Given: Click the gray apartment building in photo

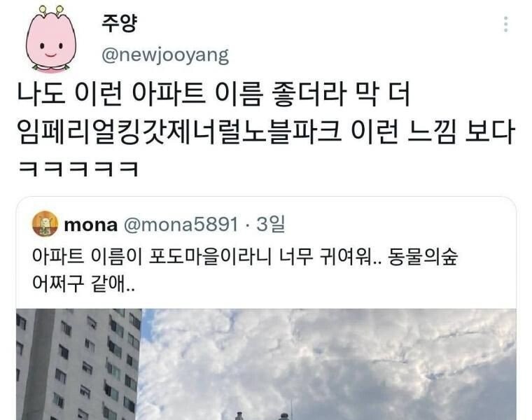Looking at the screenshot, I should coord(78,365).
